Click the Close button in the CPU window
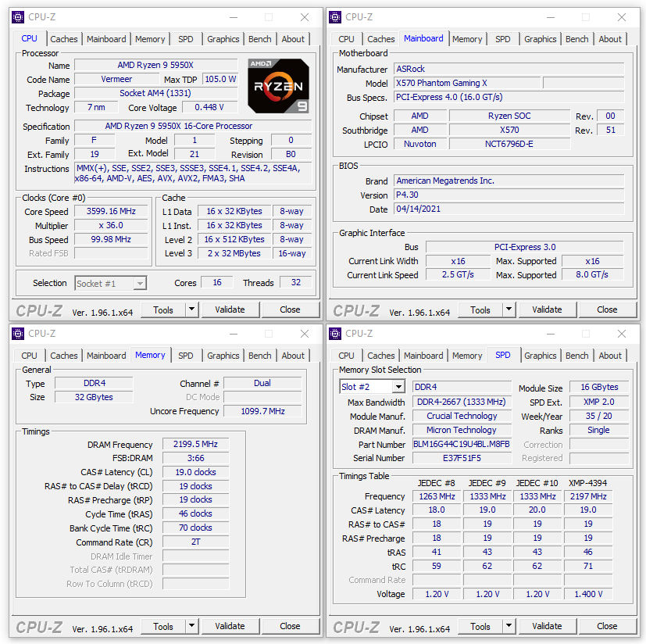This screenshot has height=644, width=646. pyautogui.click(x=290, y=309)
